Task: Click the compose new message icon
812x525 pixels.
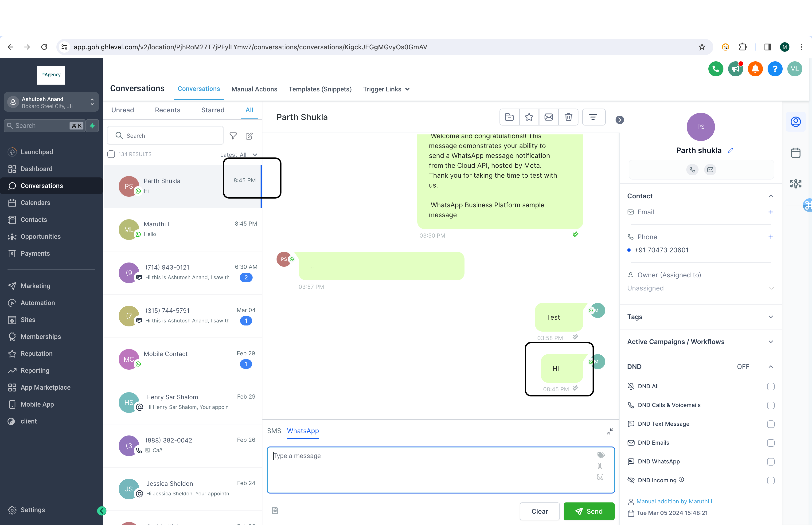Action: pyautogui.click(x=249, y=136)
